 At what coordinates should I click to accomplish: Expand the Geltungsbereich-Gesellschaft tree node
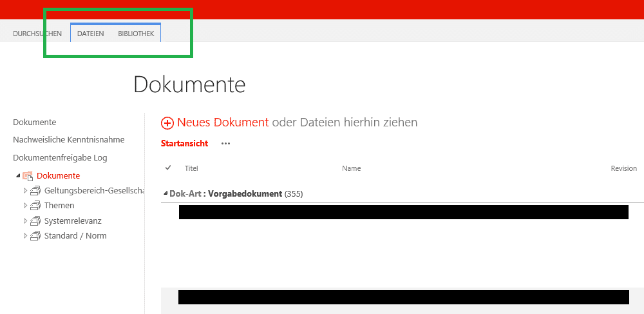[x=26, y=191]
